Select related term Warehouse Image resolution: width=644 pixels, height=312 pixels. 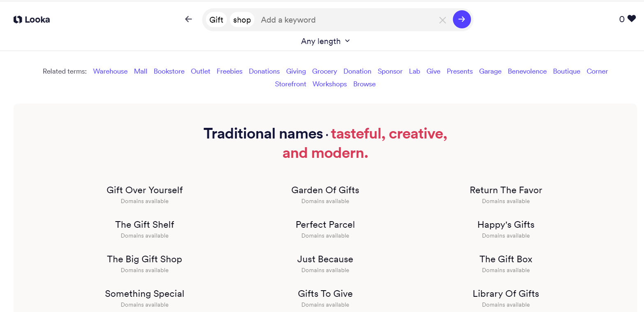pyautogui.click(x=110, y=71)
